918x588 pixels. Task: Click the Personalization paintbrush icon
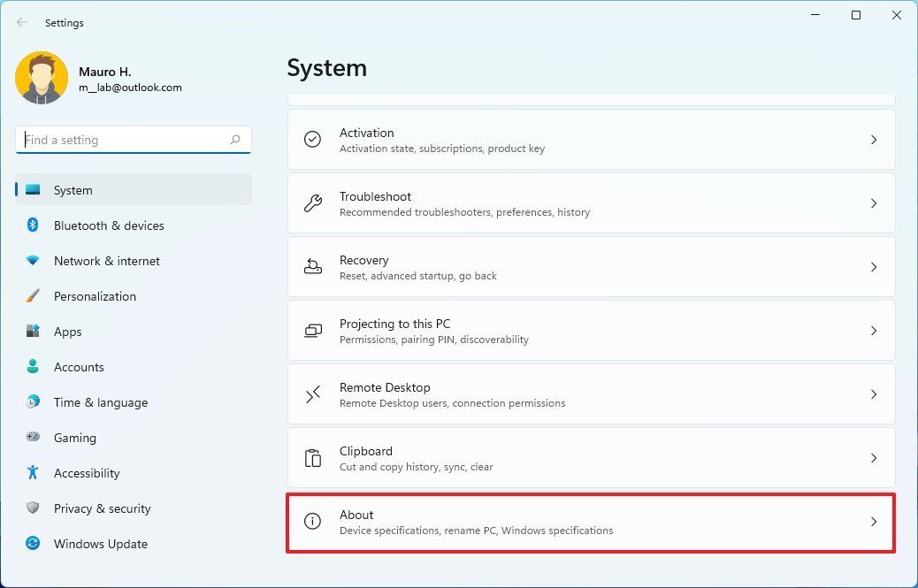tap(33, 295)
